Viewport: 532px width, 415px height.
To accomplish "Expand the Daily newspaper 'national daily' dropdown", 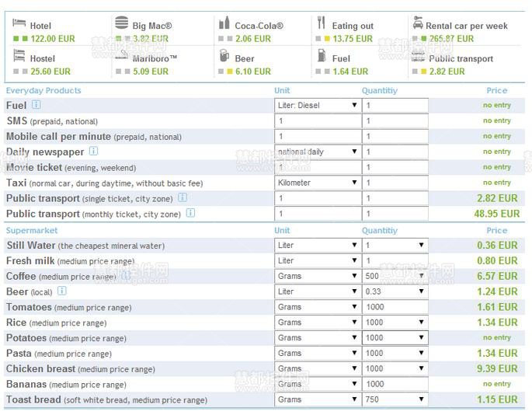I will 317,152.
